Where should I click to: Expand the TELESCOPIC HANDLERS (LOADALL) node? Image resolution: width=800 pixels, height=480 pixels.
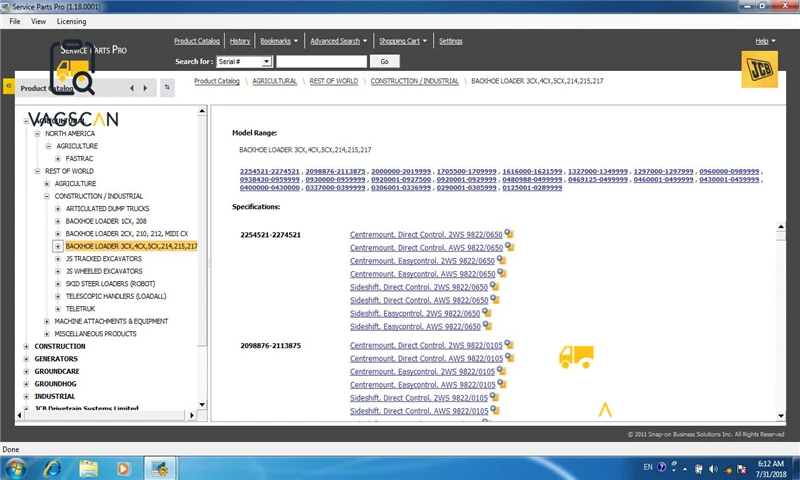pos(58,296)
